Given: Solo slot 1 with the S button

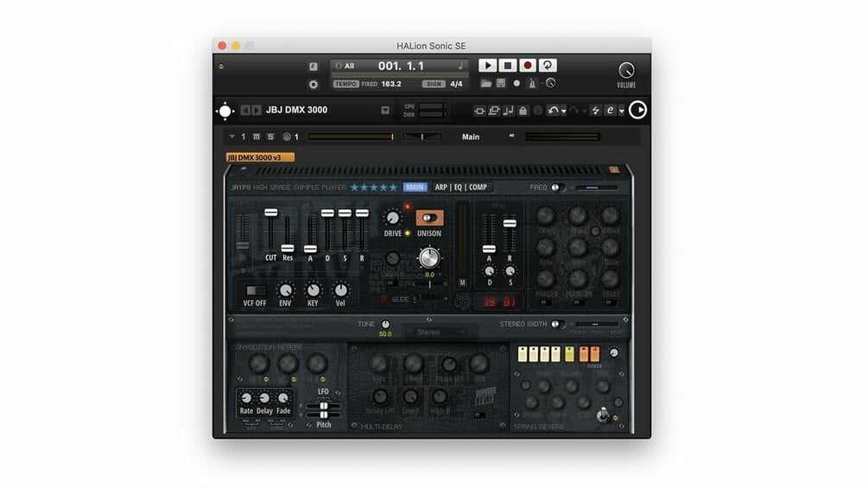Looking at the screenshot, I should click(270, 136).
